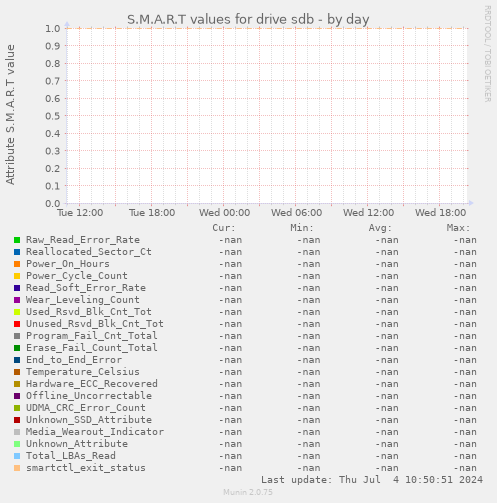Select the Unknown_Attribute legend label
The image size is (497, 503).
click(x=77, y=444)
